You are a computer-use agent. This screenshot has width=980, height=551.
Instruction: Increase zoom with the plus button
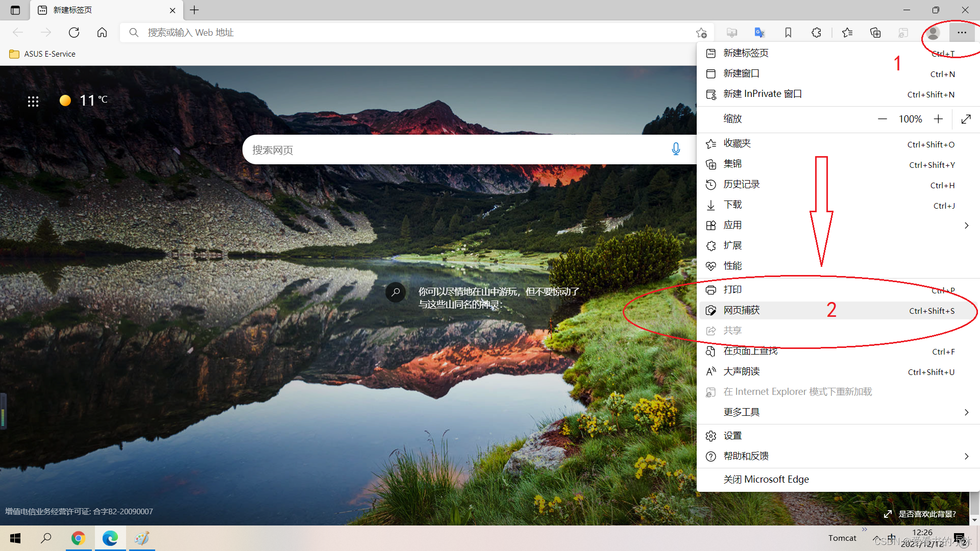tap(938, 119)
